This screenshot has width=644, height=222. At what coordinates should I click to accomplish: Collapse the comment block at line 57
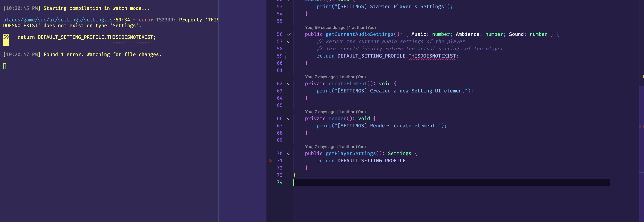pyautogui.click(x=289, y=42)
